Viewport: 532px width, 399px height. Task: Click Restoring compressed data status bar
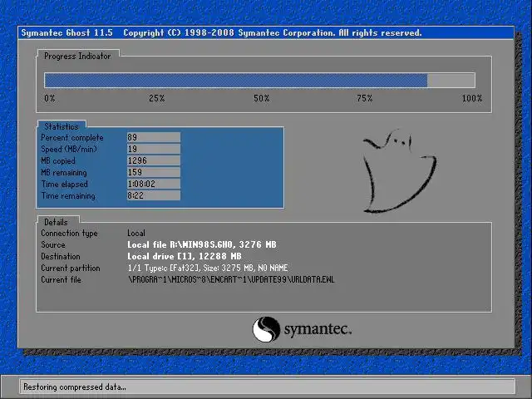pos(268,387)
